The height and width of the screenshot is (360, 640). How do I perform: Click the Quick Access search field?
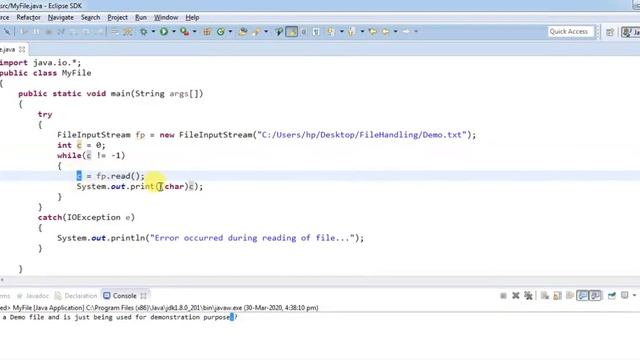tap(571, 31)
